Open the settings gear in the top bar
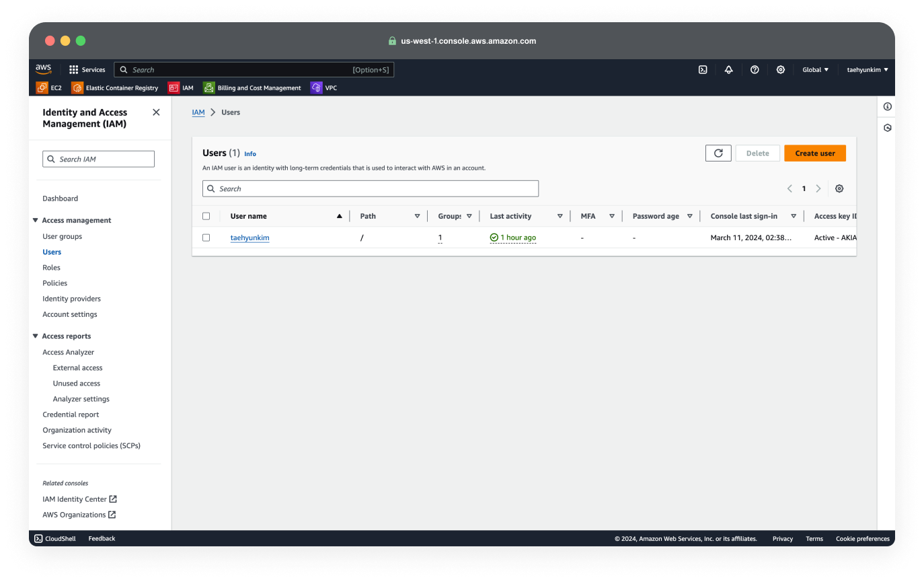The image size is (924, 582). pos(780,69)
